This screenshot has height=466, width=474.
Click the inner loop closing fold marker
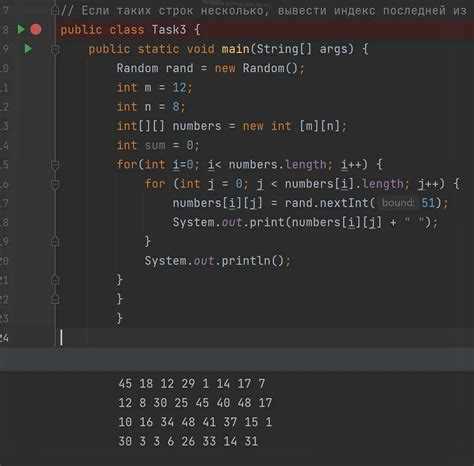click(x=55, y=241)
